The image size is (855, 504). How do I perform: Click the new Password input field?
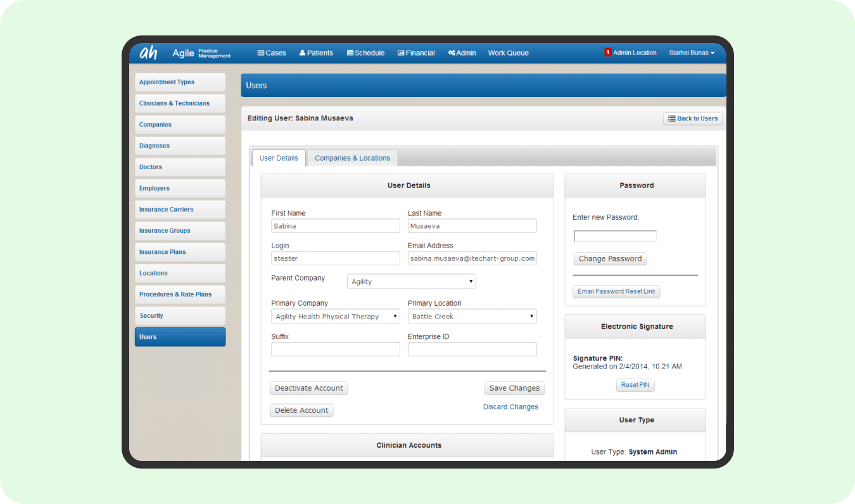coord(615,236)
